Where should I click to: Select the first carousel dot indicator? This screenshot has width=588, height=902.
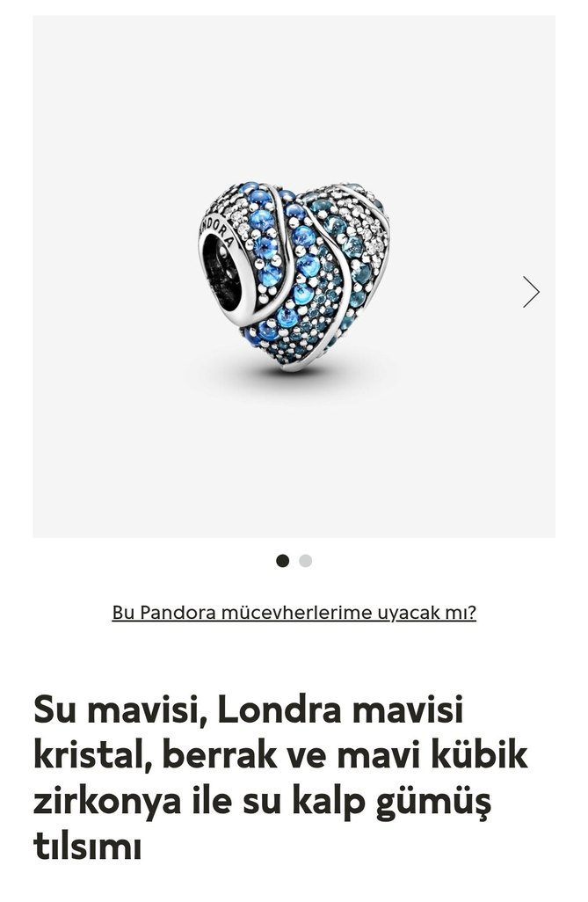pyautogui.click(x=282, y=561)
